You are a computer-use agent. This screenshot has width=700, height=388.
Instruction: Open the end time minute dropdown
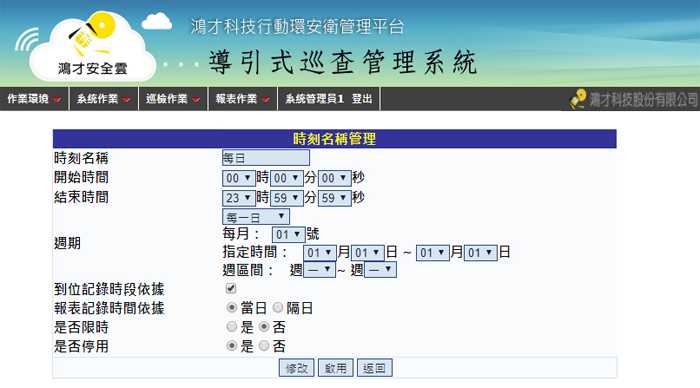click(x=287, y=197)
